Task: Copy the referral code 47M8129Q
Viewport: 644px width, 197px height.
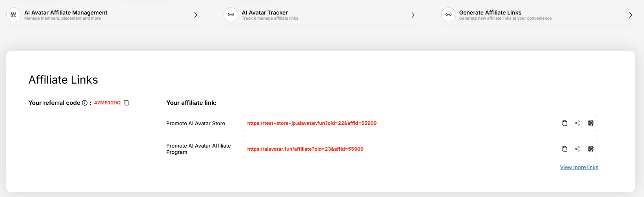Action: (x=127, y=103)
